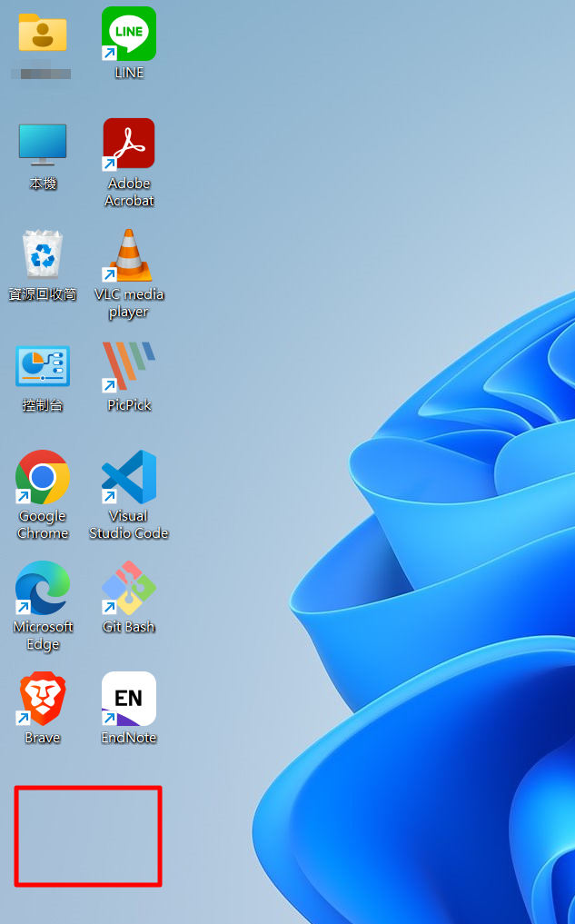Launch the LINE desktop shortcut
This screenshot has height=924, width=575.
coord(129,34)
